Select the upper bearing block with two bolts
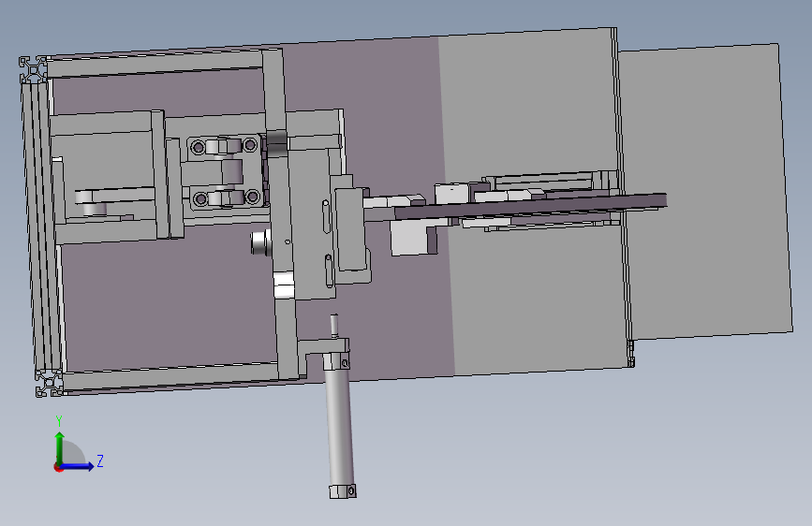Viewport: 812px width, 526px height. click(x=223, y=146)
